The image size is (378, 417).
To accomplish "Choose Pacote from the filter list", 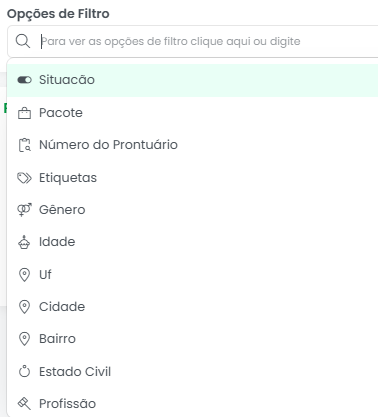I will 193,113.
